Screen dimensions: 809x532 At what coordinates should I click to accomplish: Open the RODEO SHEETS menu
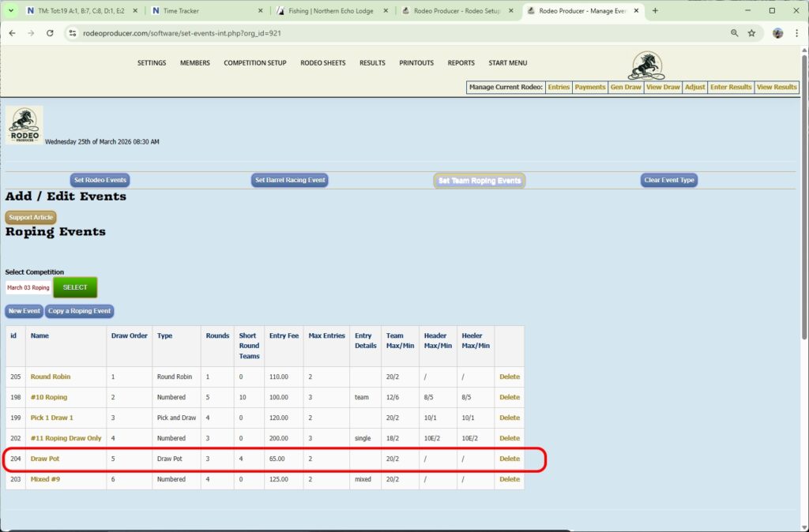tap(322, 63)
